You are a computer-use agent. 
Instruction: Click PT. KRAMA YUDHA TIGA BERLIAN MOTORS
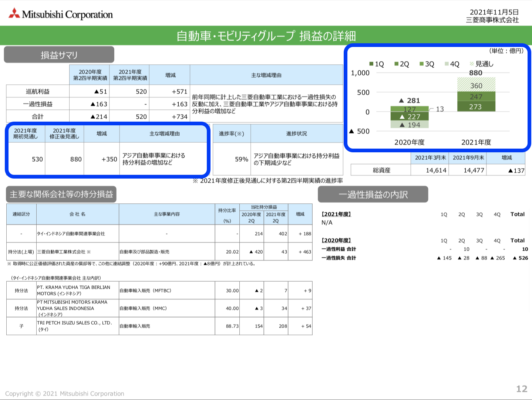tap(74, 291)
